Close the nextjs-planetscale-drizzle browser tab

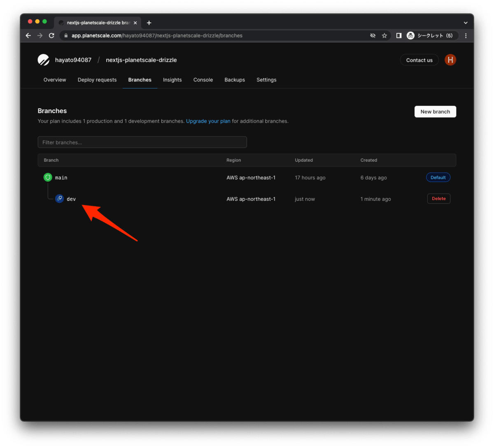click(135, 23)
